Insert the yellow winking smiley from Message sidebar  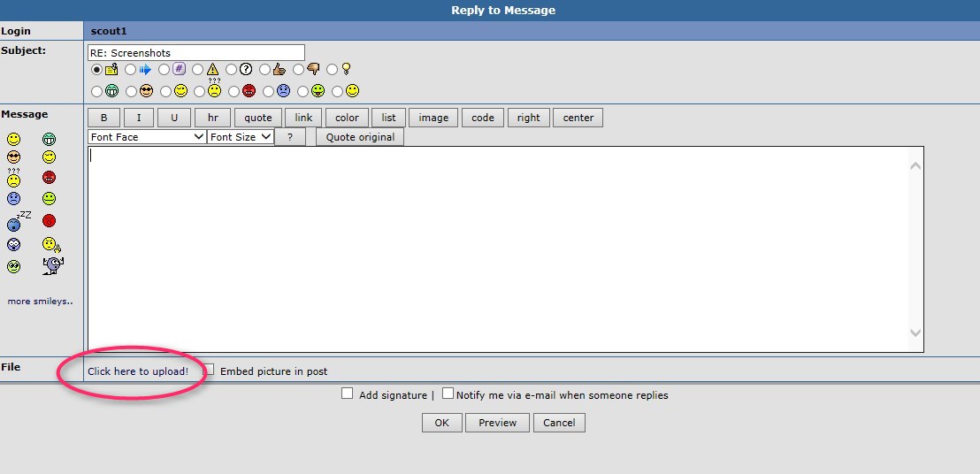pyautogui.click(x=49, y=157)
